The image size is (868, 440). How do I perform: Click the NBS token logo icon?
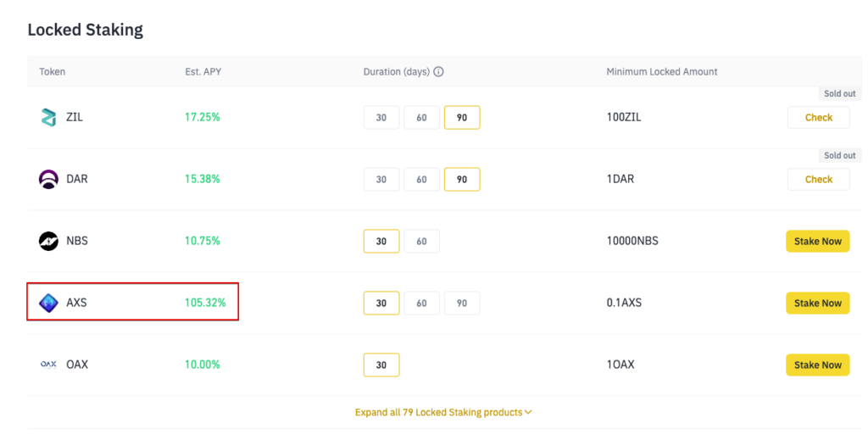pos(48,242)
